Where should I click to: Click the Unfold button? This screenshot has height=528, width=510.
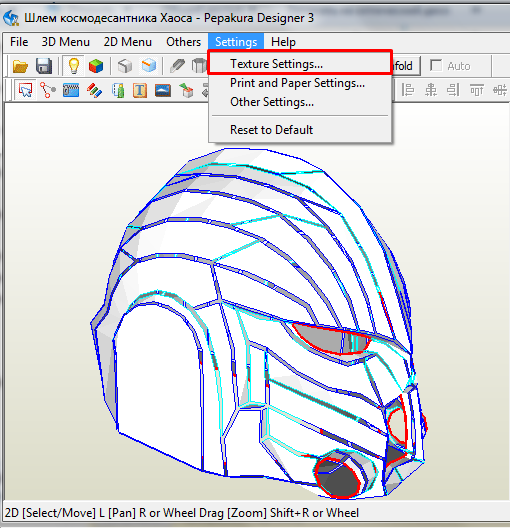pyautogui.click(x=407, y=66)
